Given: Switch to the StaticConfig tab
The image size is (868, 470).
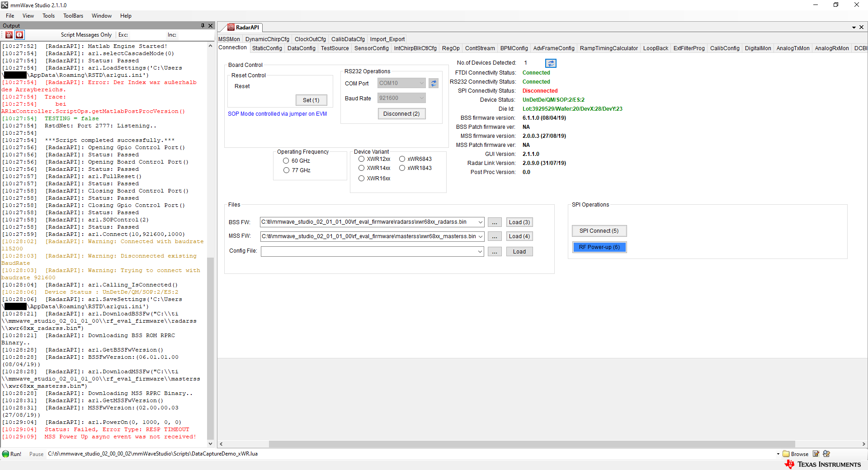Looking at the screenshot, I should point(267,48).
